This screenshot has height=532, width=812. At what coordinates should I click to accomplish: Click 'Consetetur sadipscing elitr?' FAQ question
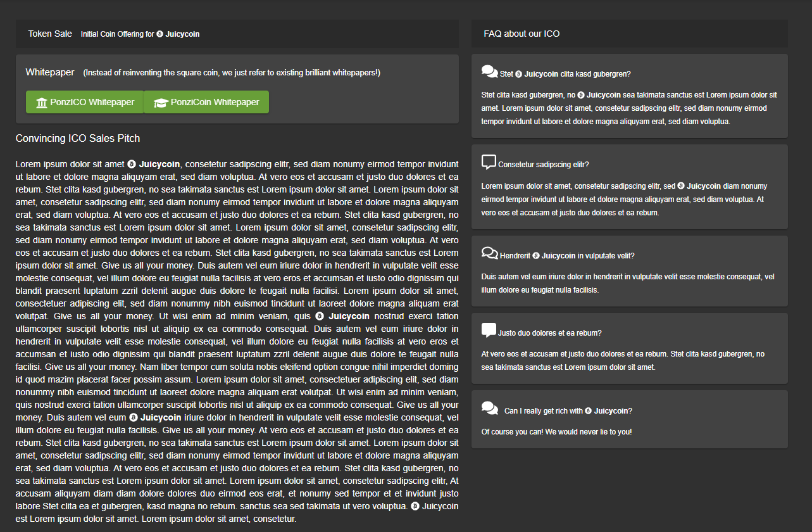point(544,165)
